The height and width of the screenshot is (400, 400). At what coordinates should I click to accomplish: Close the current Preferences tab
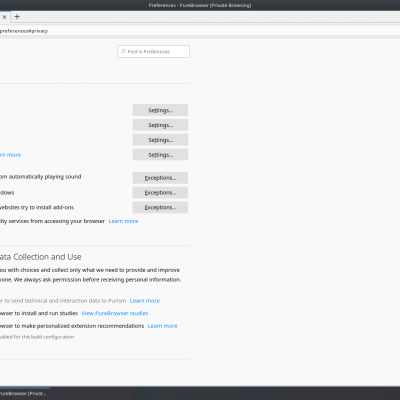click(x=4, y=17)
